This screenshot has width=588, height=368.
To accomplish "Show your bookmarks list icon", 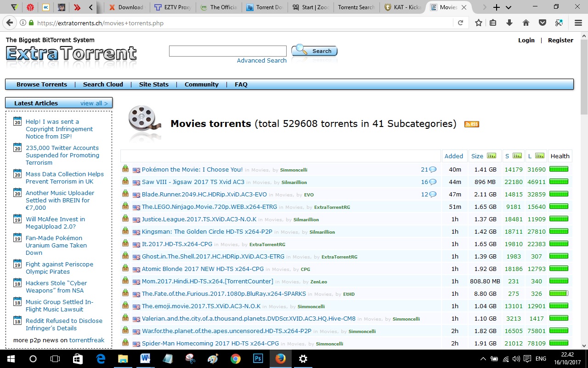I will click(x=493, y=23).
